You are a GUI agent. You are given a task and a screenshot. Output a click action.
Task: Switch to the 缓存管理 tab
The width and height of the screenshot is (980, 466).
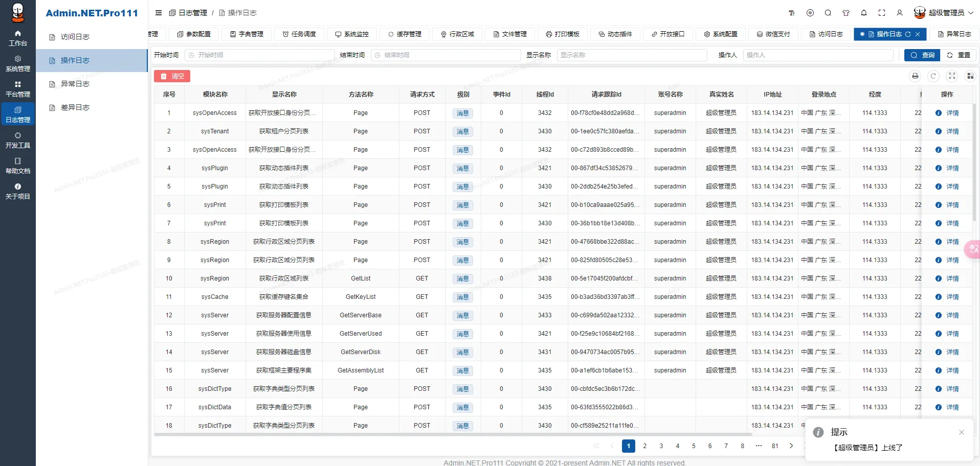405,34
